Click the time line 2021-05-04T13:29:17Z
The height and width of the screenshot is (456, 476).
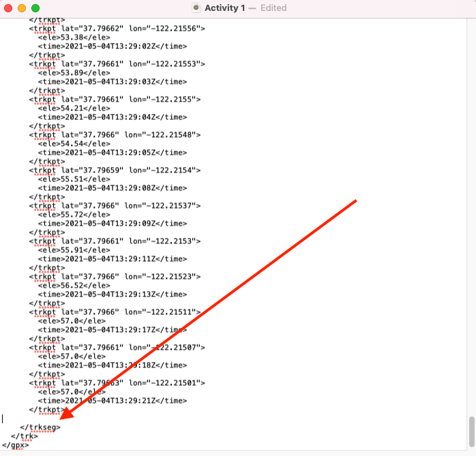point(113,330)
